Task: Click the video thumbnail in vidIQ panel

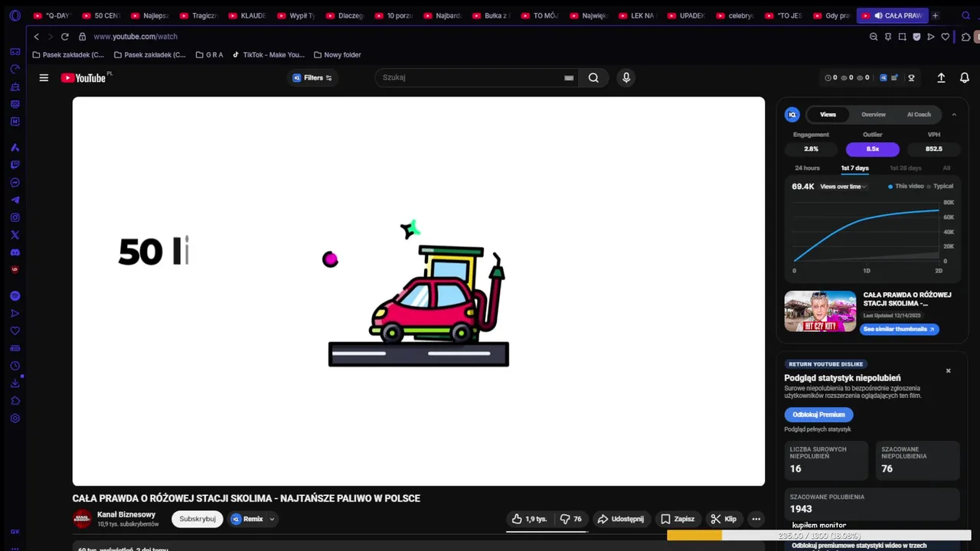Action: click(820, 311)
